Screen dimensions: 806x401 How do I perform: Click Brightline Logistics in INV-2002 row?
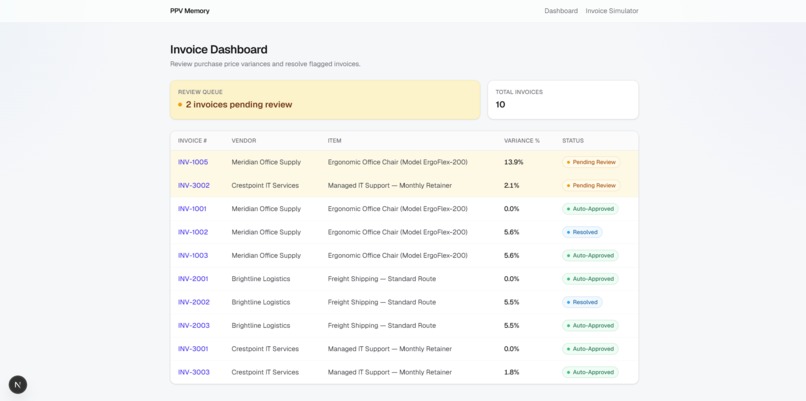click(x=261, y=302)
